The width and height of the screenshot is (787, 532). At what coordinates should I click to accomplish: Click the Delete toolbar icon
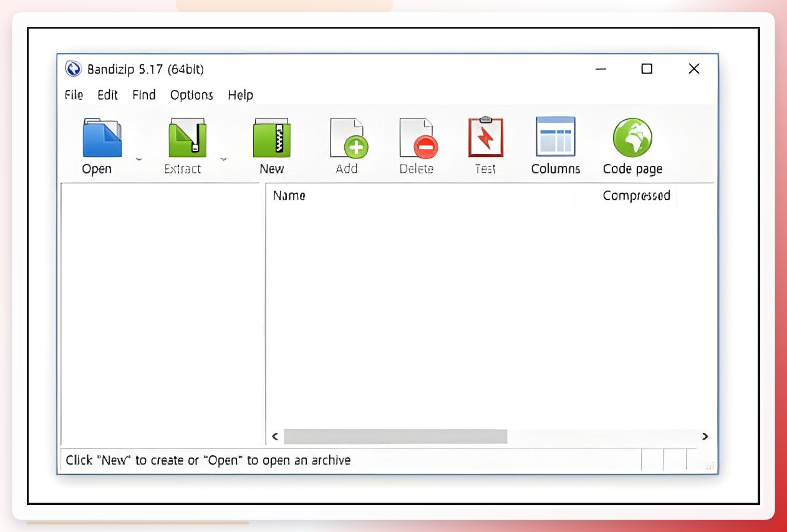point(418,138)
